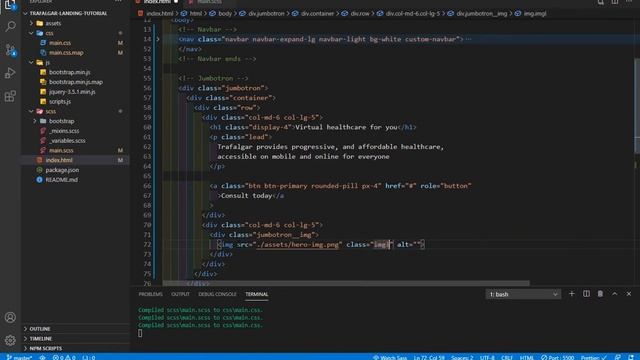Image resolution: width=640 pixels, height=360 pixels.
Task: Click div.row breadcrumb segment
Action: (360, 13)
